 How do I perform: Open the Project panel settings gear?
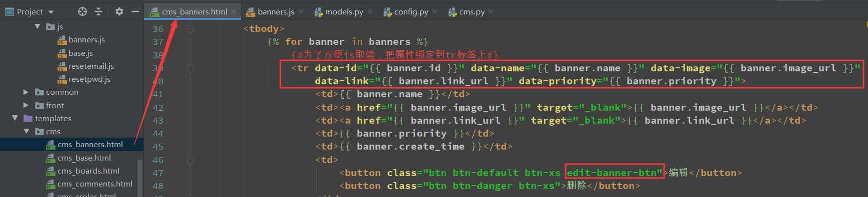coord(119,11)
